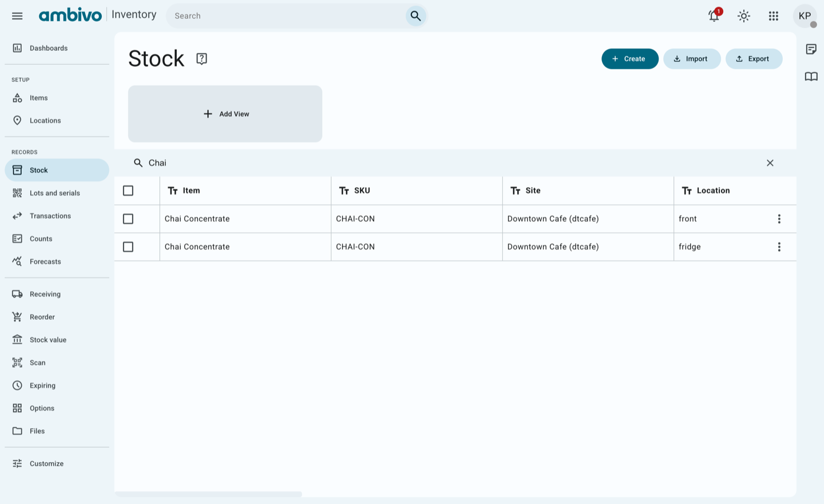Click the Export button
824x504 pixels.
pos(754,59)
